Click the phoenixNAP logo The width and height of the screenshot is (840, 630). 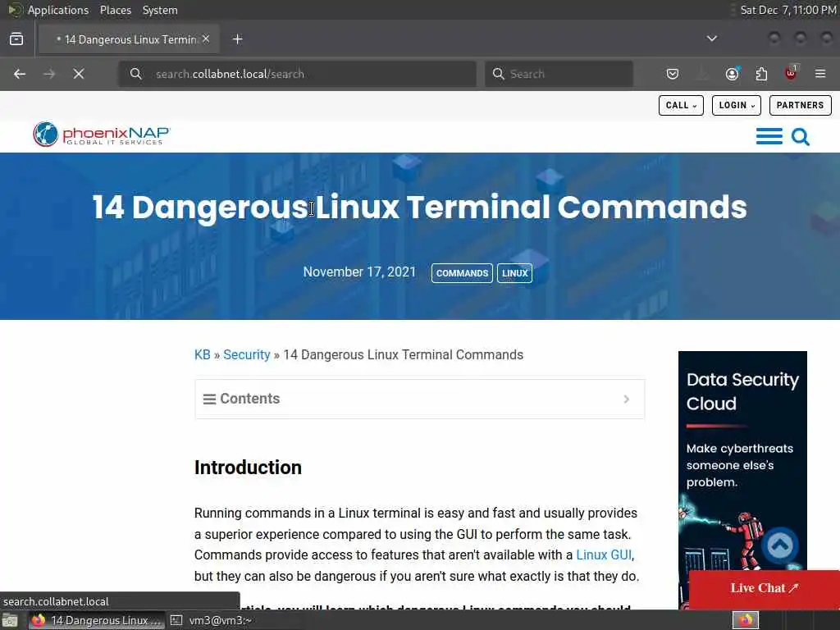[101, 134]
